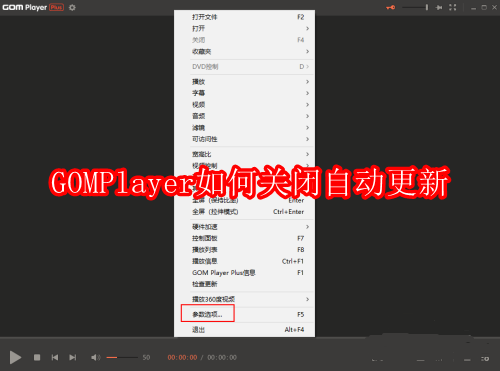Pin the player window on top
Viewport: 500px width, 371px height.
[439, 7]
